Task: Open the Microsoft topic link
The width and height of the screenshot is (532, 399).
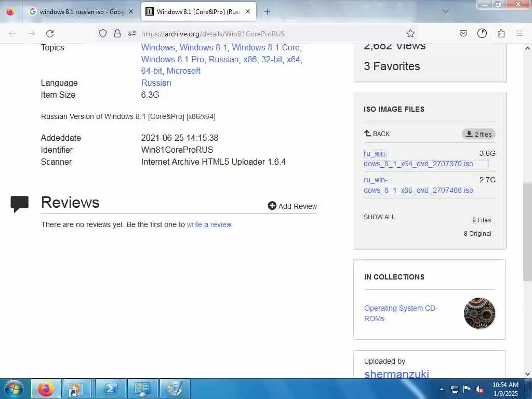Action: 183,71
